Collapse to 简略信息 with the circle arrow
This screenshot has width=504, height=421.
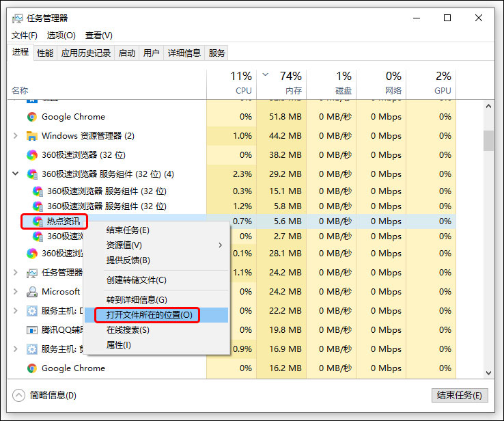[x=18, y=395]
